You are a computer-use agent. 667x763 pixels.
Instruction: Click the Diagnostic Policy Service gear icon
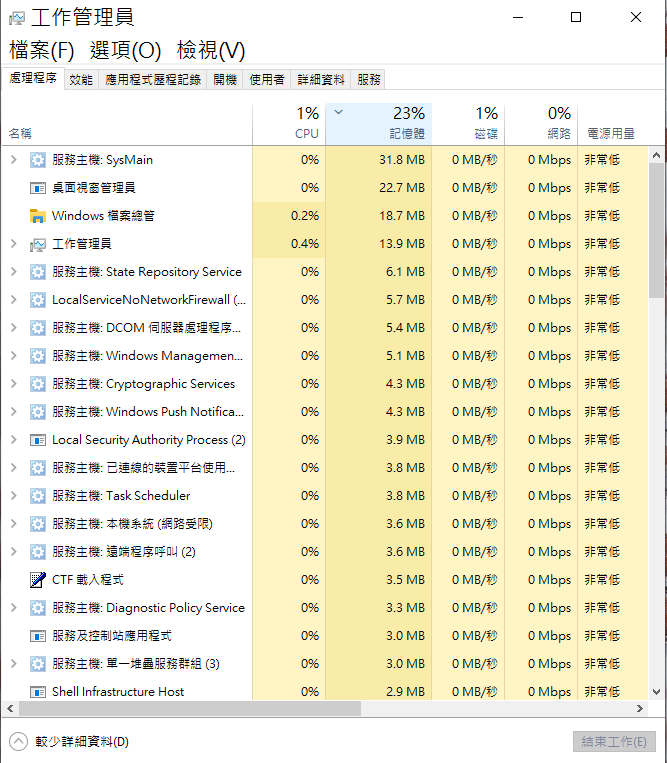point(38,608)
